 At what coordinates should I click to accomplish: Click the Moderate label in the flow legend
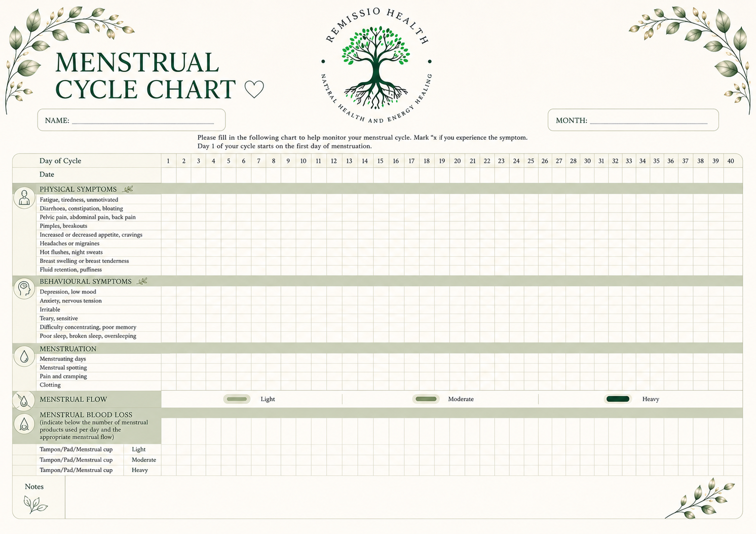tap(461, 399)
